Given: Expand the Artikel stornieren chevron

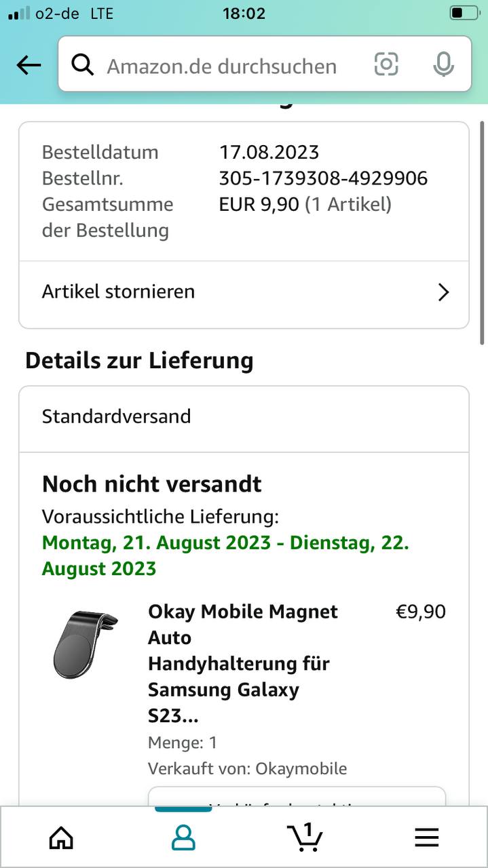Looking at the screenshot, I should click(x=443, y=292).
